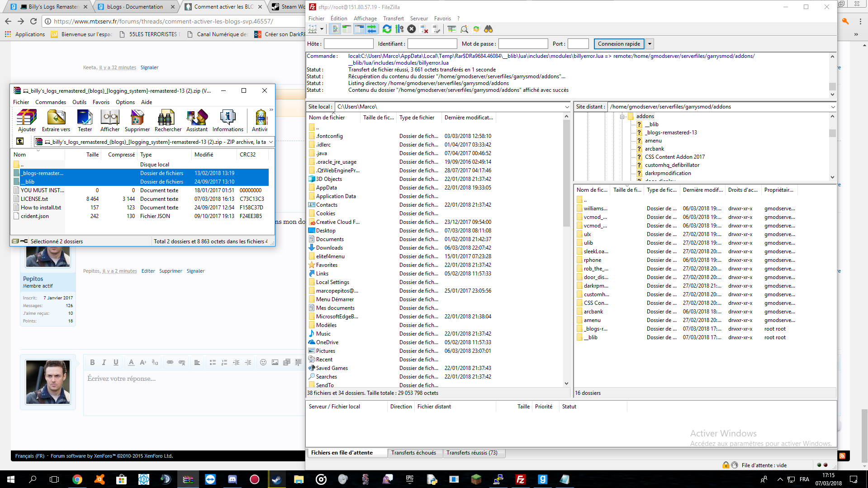
Task: Click Pepitos username link
Action: (33, 279)
